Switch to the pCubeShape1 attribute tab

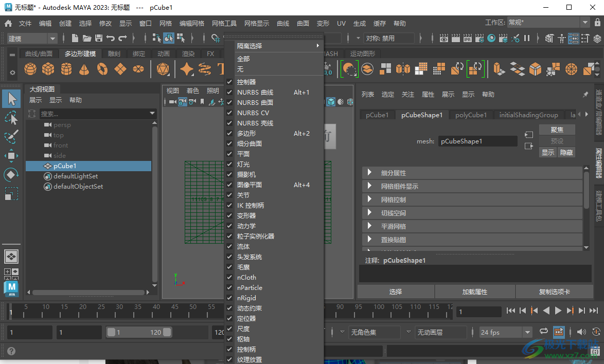[x=422, y=115]
